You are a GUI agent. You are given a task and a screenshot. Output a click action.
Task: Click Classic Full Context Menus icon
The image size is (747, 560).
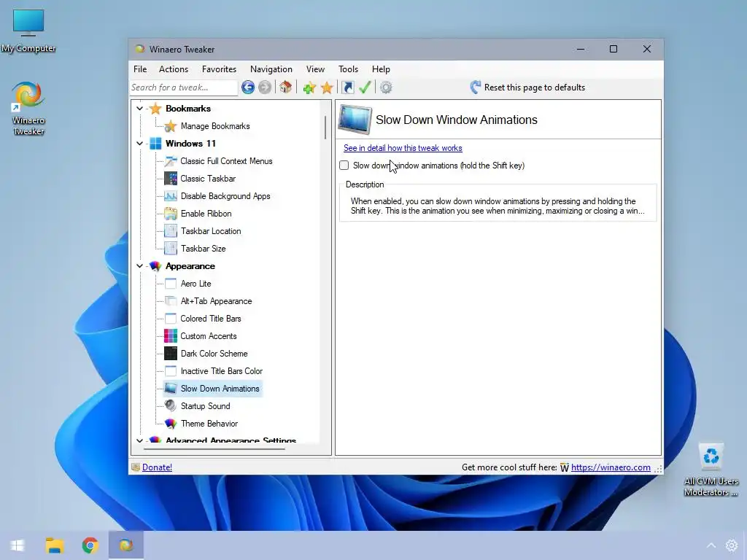171,161
